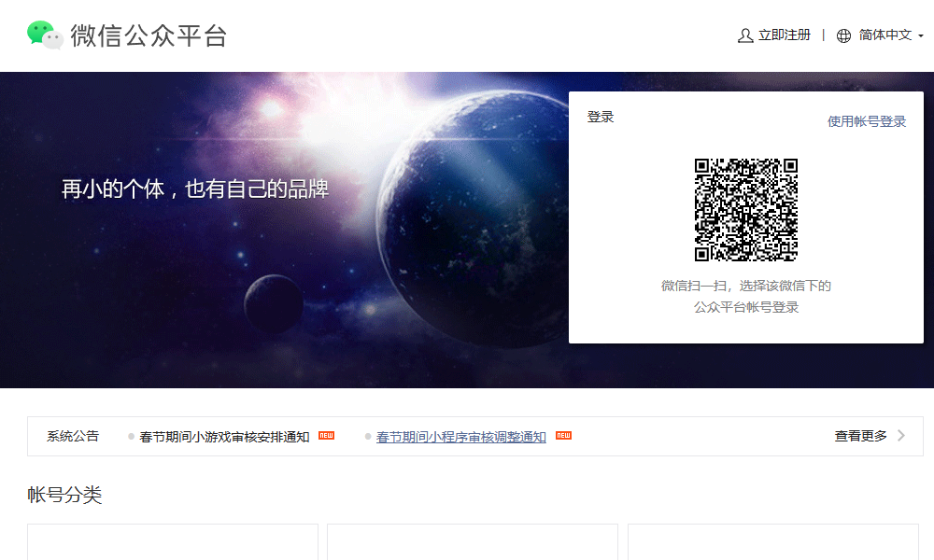This screenshot has width=934, height=560.
Task: Click 查看更多 to see more announcements
Action: 861,436
